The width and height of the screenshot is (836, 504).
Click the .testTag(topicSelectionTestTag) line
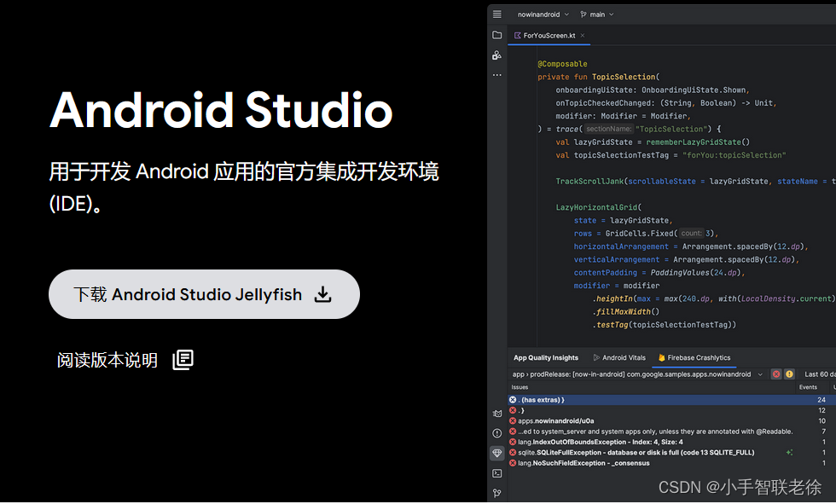pyautogui.click(x=665, y=324)
